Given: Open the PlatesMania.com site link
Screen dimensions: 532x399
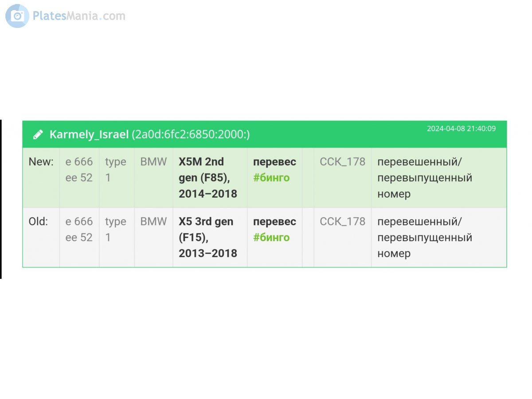Looking at the screenshot, I should click(x=79, y=16).
